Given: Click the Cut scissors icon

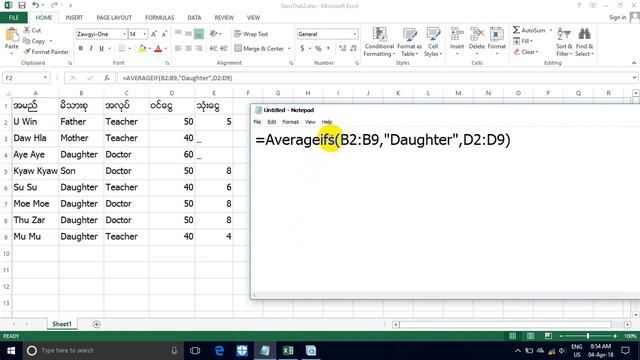Looking at the screenshot, I should (27, 30).
